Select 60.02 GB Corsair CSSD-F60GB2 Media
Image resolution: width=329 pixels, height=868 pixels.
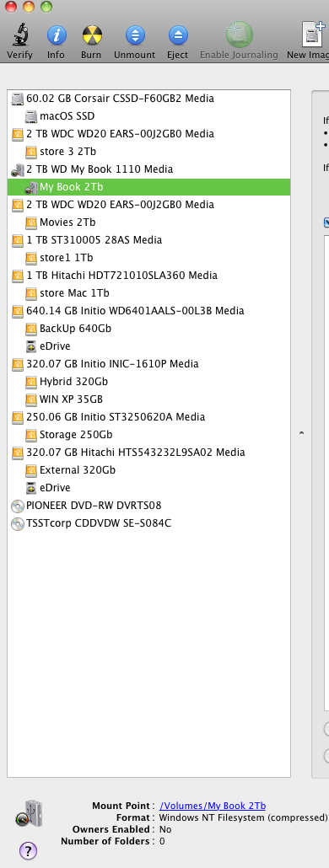click(x=120, y=99)
